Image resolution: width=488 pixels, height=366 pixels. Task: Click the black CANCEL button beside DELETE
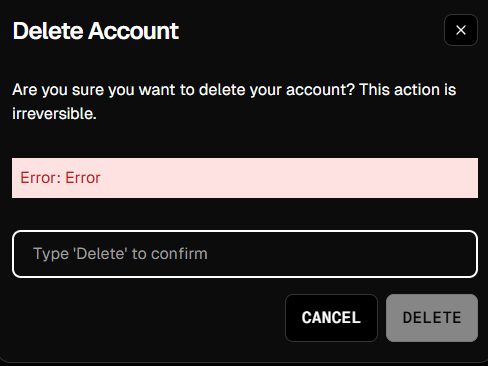[x=331, y=318]
